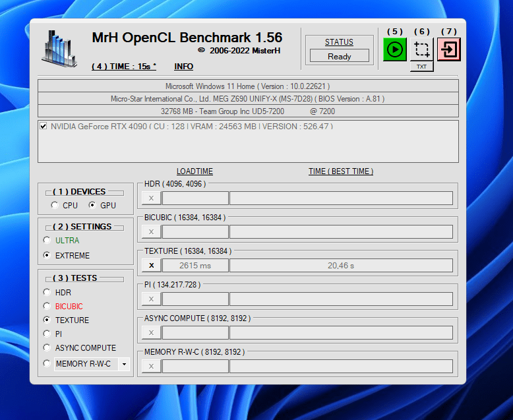
Task: Click the Ready status field
Action: pyautogui.click(x=340, y=56)
